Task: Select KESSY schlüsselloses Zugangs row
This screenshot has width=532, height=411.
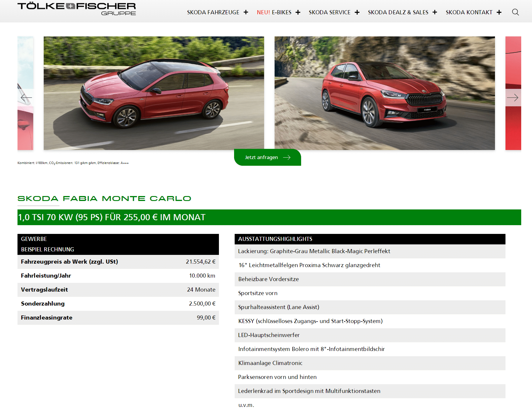Action: (370, 321)
